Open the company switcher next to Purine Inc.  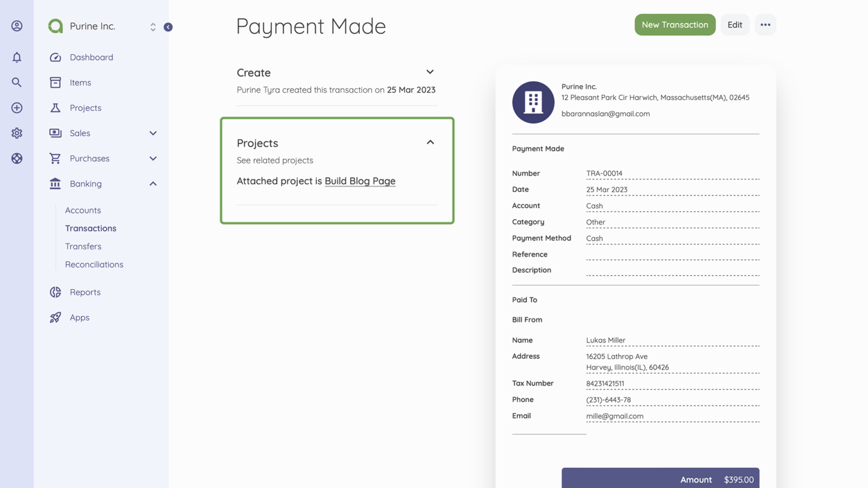tap(152, 26)
